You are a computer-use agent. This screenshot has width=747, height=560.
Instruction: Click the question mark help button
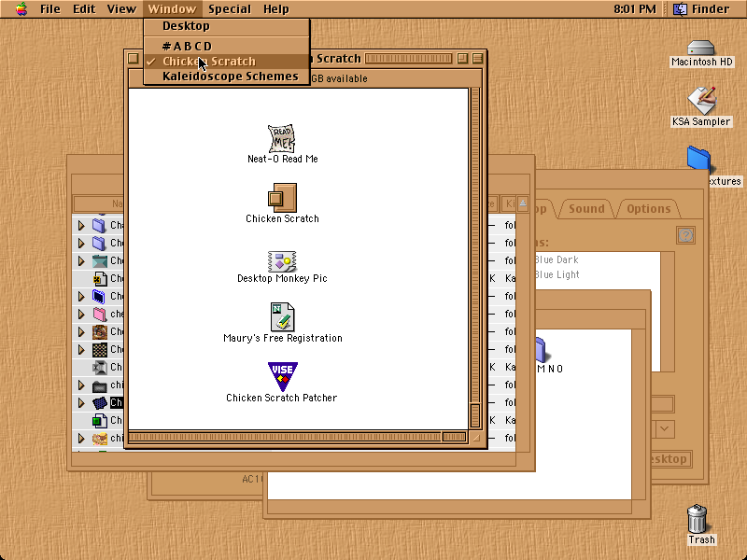point(685,235)
